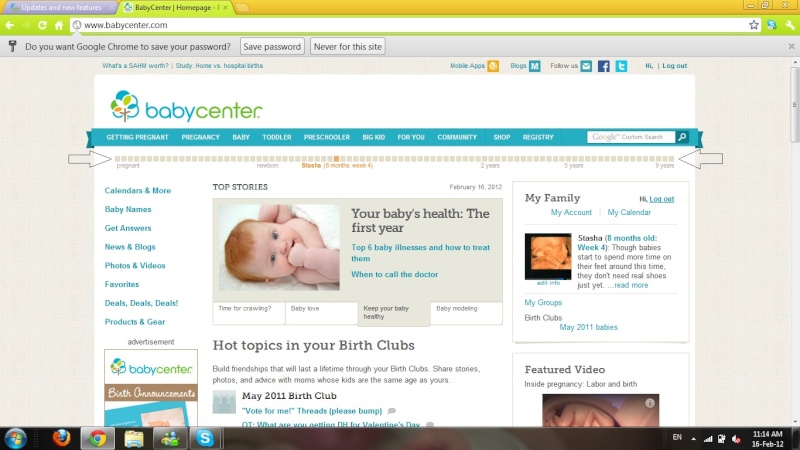Open My Account link

pyautogui.click(x=571, y=212)
